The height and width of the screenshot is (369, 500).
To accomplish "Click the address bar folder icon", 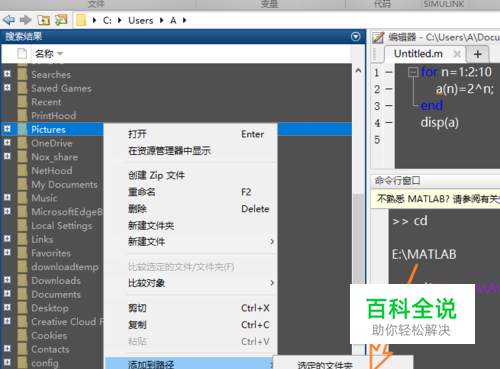I will 81,20.
